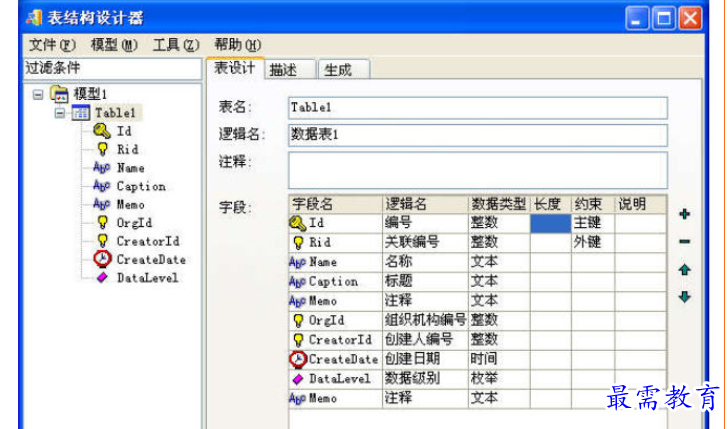Click the 字段名 column header
This screenshot has width=728, height=429.
[x=335, y=204]
